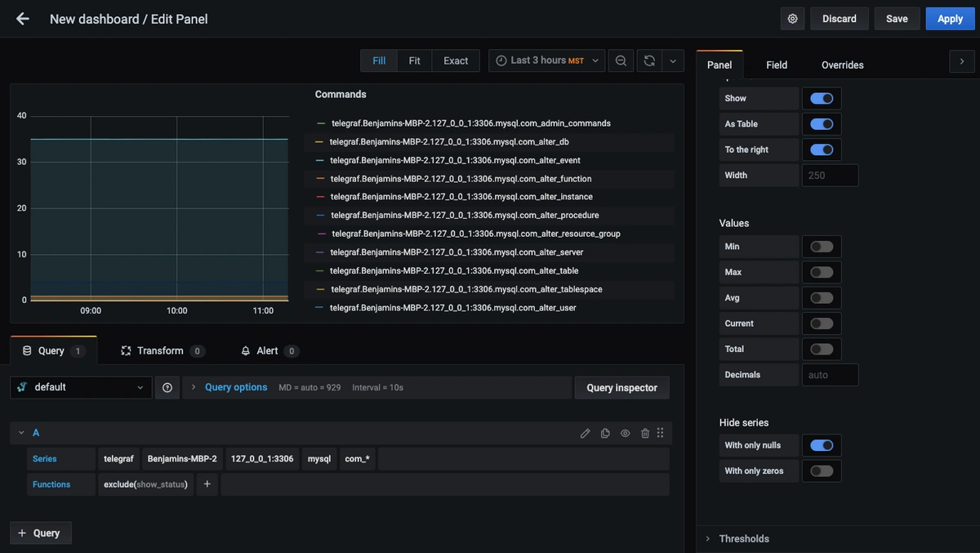Duplicate query A icon

click(605, 433)
